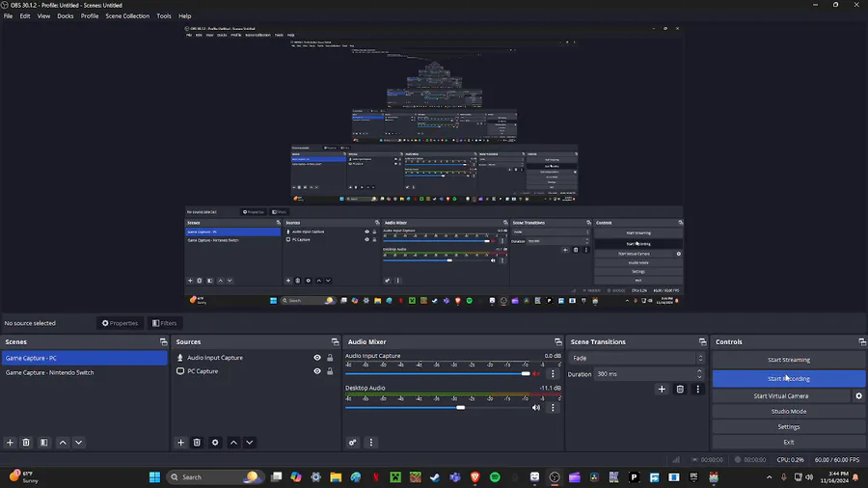Select Audio Input Capture source row
This screenshot has width=868, height=488.
tap(256, 358)
